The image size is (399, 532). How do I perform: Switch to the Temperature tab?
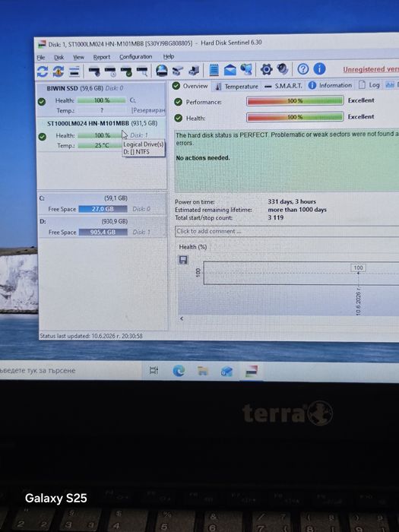(237, 87)
